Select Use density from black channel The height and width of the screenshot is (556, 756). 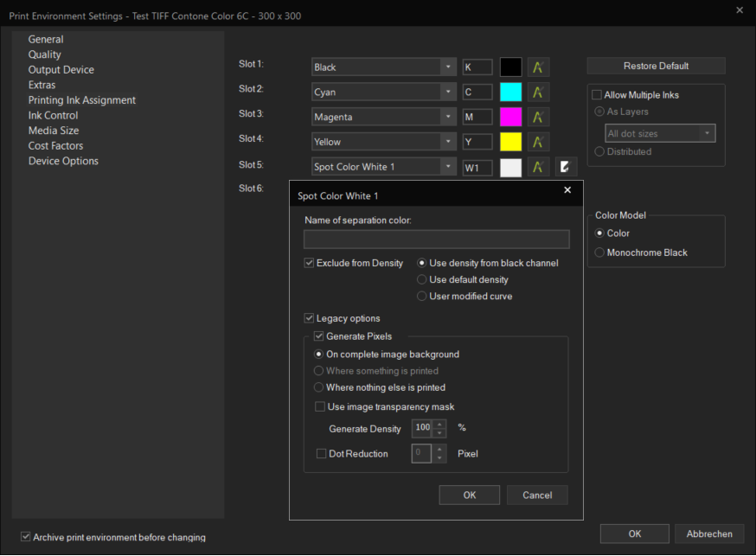click(x=422, y=263)
